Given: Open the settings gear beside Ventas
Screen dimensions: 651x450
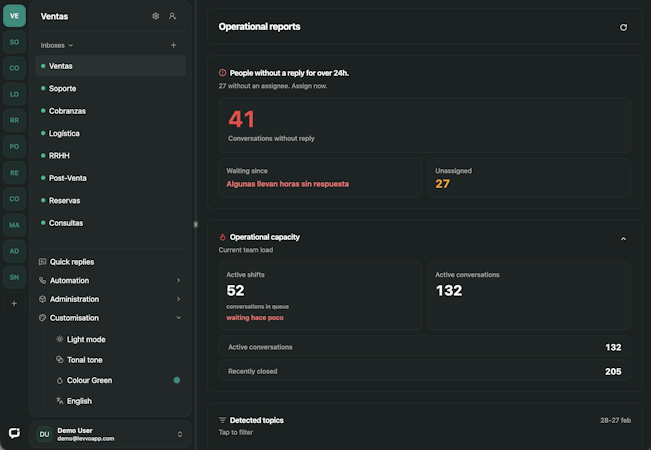Looking at the screenshot, I should [155, 16].
